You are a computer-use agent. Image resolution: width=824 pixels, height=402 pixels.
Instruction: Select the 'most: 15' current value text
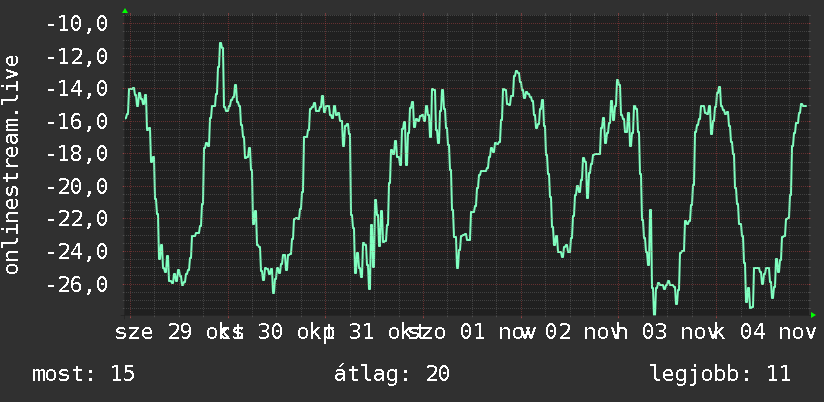(84, 374)
